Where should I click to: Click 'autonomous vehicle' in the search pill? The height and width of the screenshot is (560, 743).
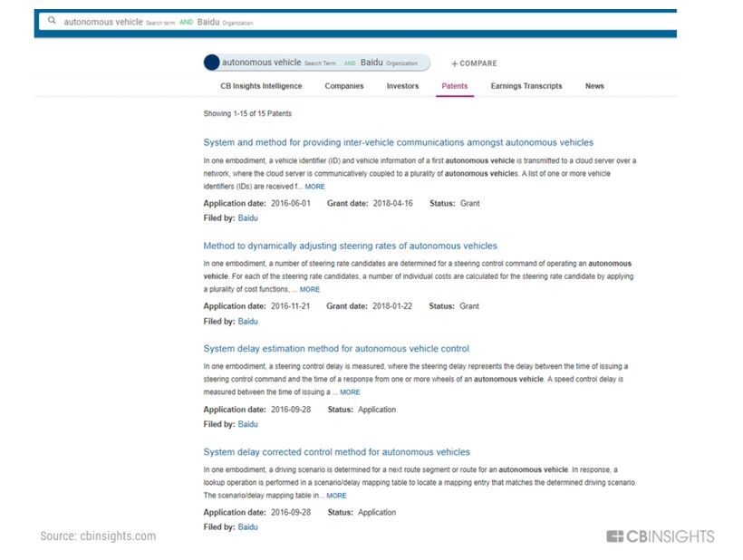click(x=261, y=62)
